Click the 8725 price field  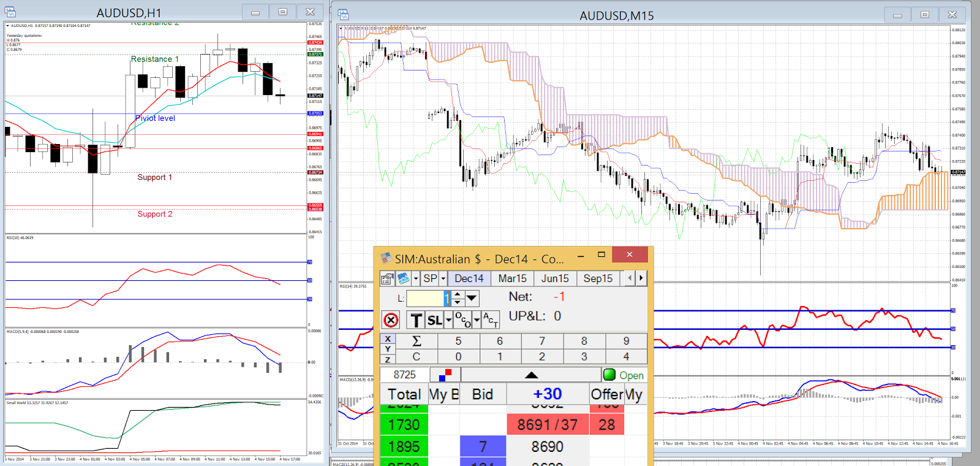(404, 375)
